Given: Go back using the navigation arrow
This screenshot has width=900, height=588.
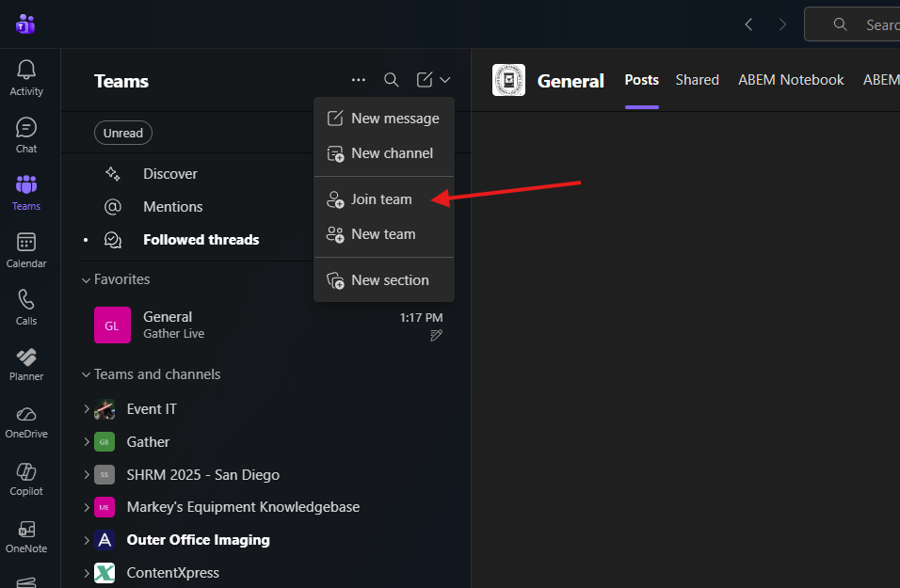Looking at the screenshot, I should coord(748,24).
